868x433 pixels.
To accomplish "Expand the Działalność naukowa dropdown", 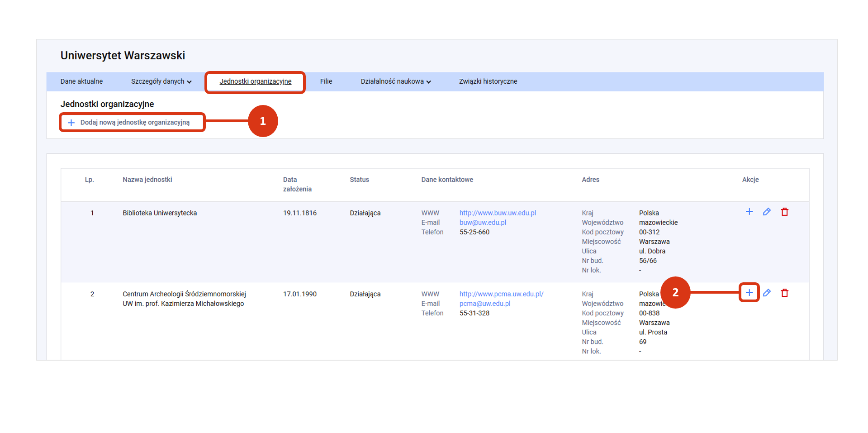I will [395, 81].
